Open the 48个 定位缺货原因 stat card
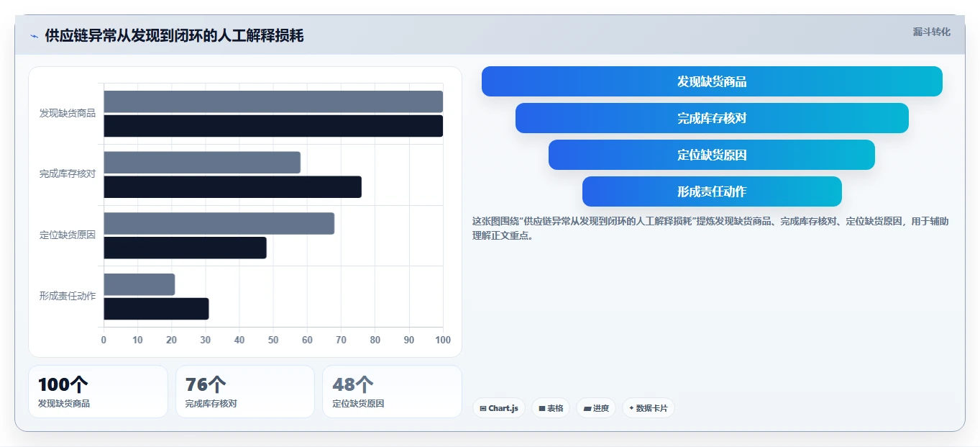 pos(392,392)
